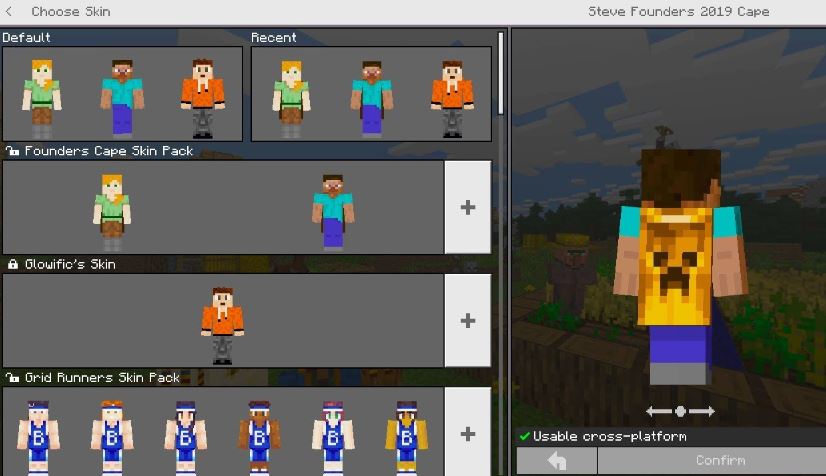The width and height of the screenshot is (826, 476).
Task: Click the unlocked icon beside Founders Cape Skin Pack
Action: (13, 151)
